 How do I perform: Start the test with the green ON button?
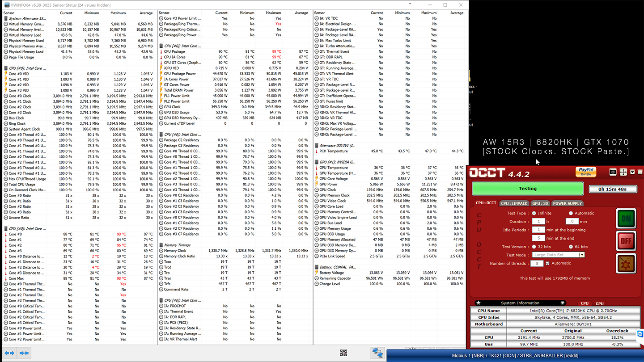tap(626, 219)
